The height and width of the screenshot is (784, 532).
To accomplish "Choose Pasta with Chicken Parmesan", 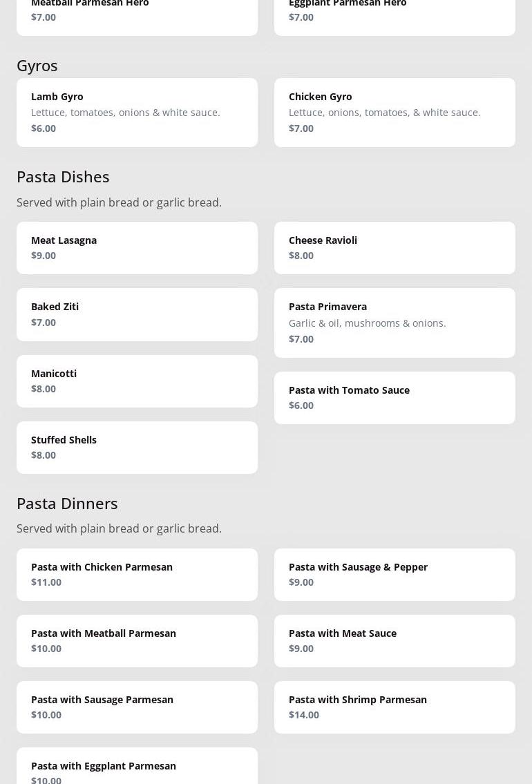I will click(137, 574).
